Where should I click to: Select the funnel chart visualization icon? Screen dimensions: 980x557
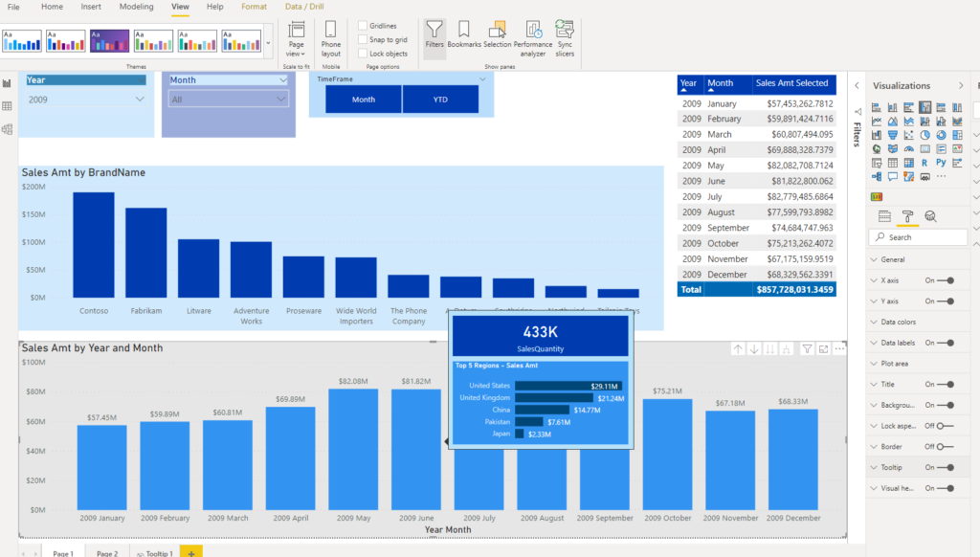point(893,135)
